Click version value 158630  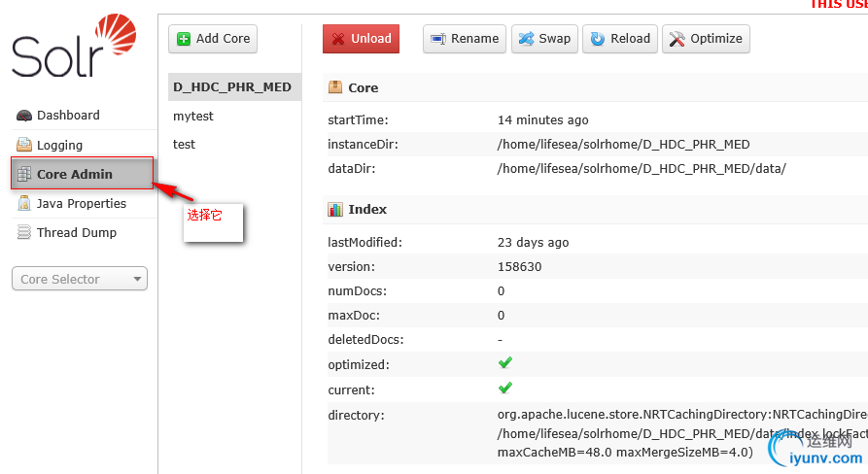coord(519,266)
